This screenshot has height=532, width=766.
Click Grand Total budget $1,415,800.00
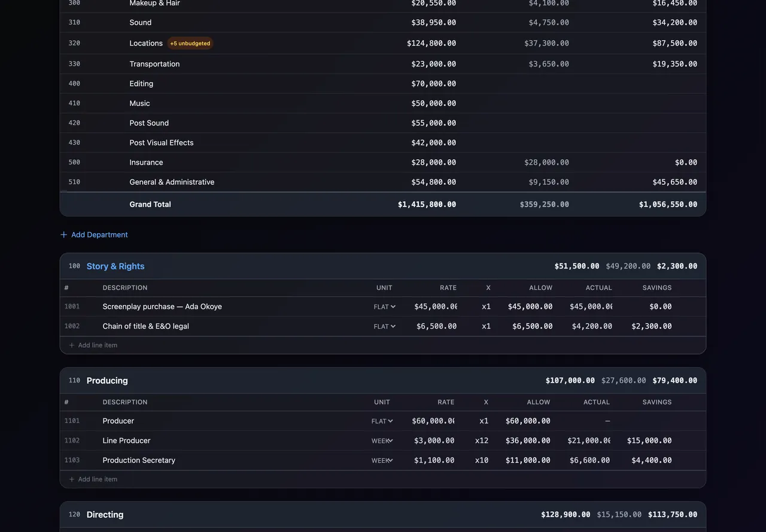(427, 205)
